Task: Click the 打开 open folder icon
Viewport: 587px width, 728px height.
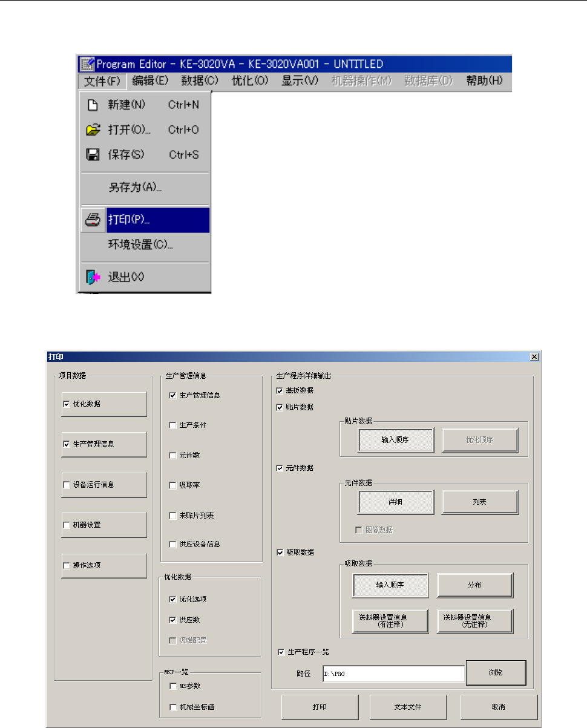Action: [x=93, y=130]
